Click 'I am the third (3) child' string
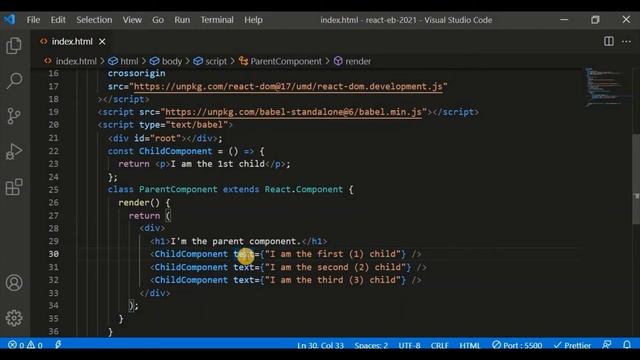 pyautogui.click(x=333, y=280)
